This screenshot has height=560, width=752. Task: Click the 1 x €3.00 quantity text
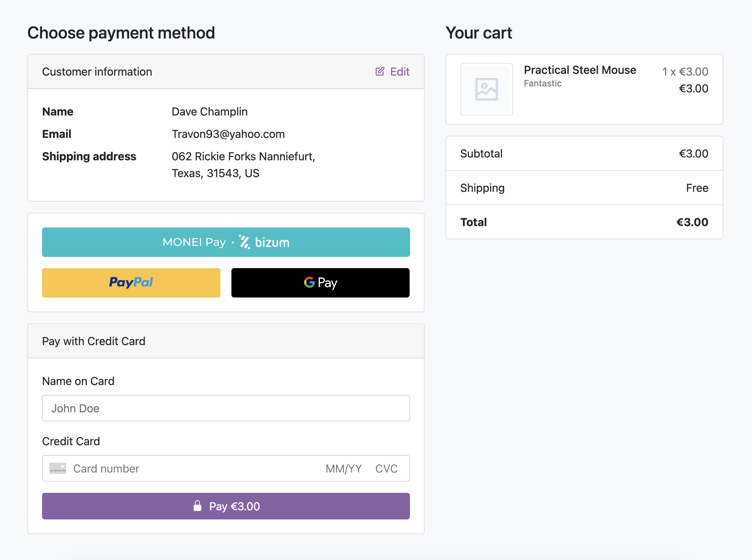tap(685, 72)
